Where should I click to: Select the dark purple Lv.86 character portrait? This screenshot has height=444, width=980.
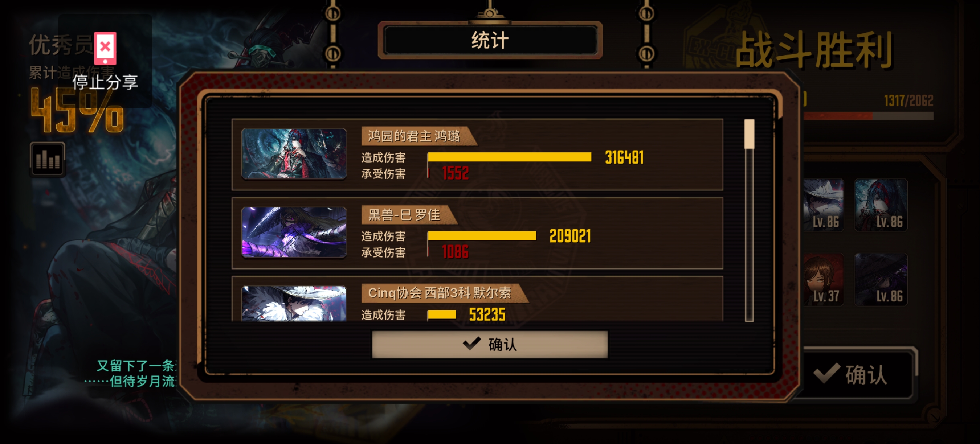(881, 279)
